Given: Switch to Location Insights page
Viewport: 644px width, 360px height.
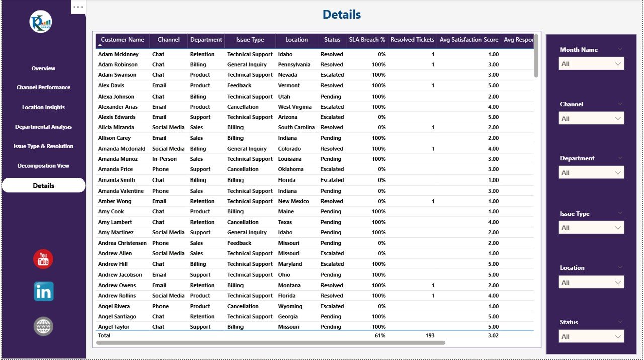Looking at the screenshot, I should [43, 107].
